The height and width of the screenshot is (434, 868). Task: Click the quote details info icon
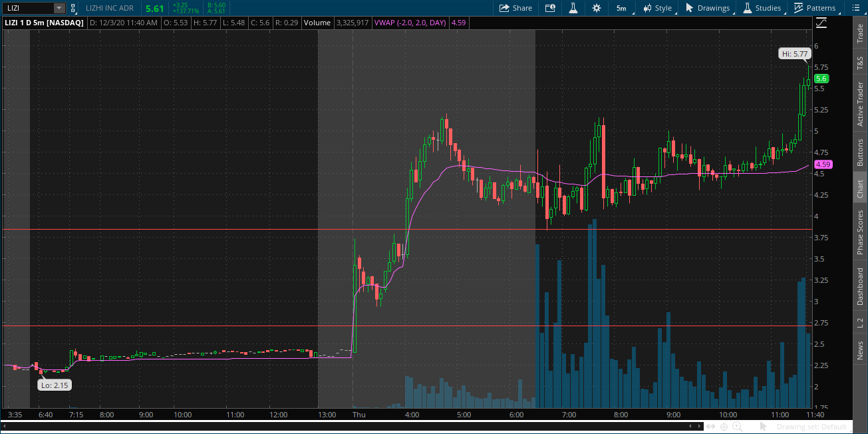coord(550,8)
